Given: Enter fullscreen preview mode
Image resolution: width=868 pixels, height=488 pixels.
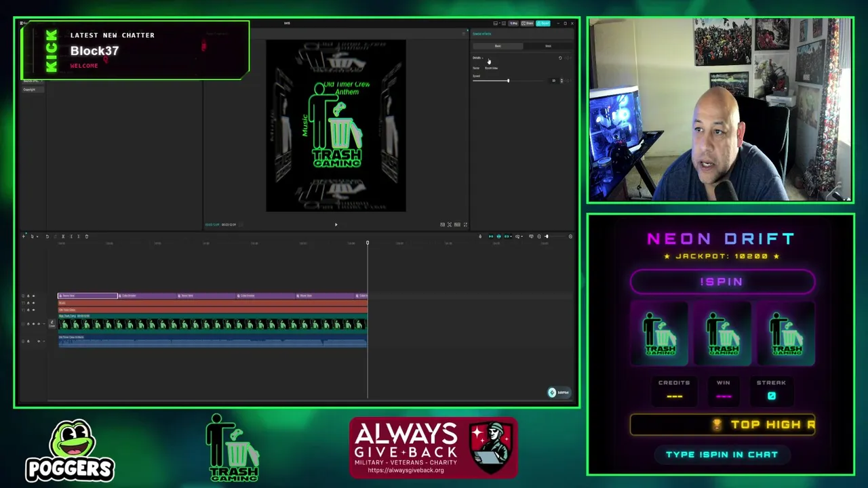Looking at the screenshot, I should tap(465, 224).
